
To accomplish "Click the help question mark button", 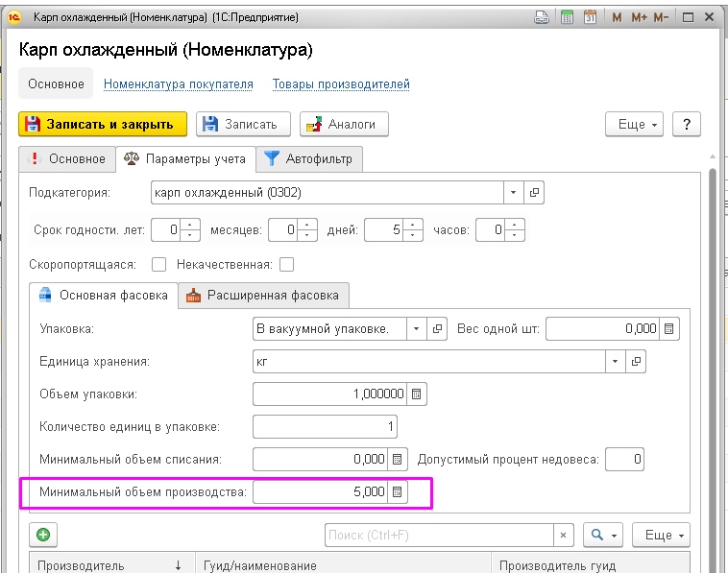I will pos(686,124).
